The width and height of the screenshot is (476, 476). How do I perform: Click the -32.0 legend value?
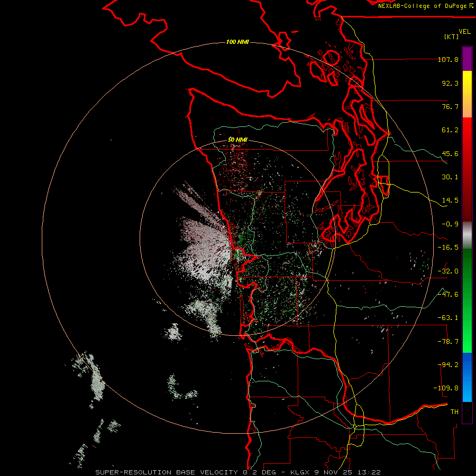448,271
